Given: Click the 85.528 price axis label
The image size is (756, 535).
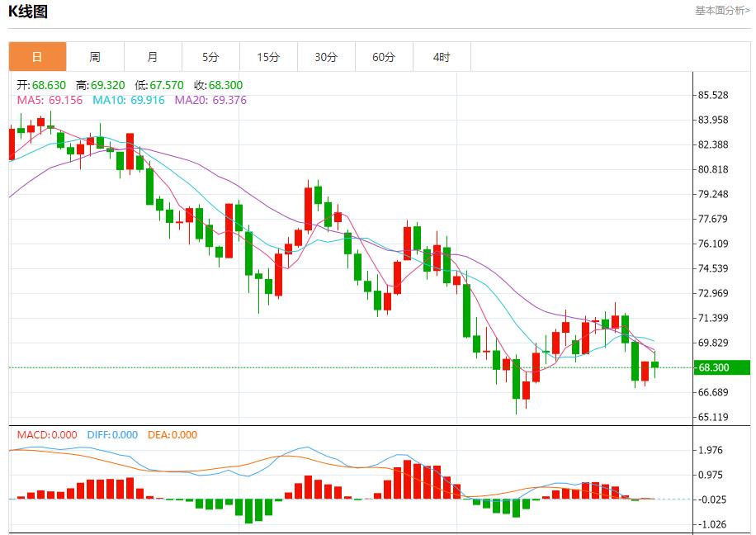Looking at the screenshot, I should (x=713, y=95).
